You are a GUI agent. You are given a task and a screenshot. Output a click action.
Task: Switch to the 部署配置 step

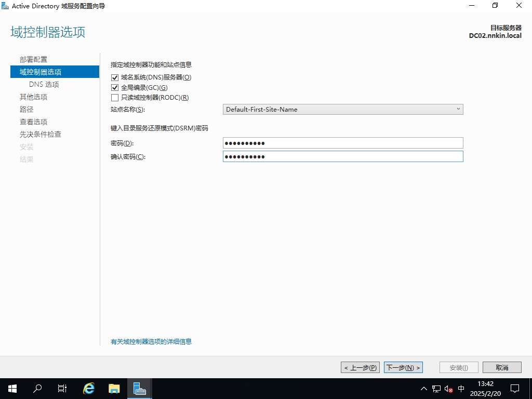click(x=33, y=60)
